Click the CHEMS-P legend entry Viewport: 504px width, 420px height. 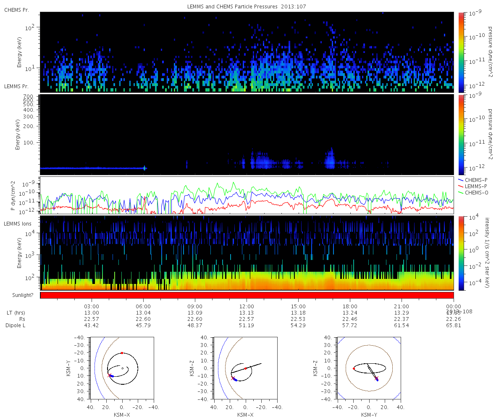[x=473, y=180]
